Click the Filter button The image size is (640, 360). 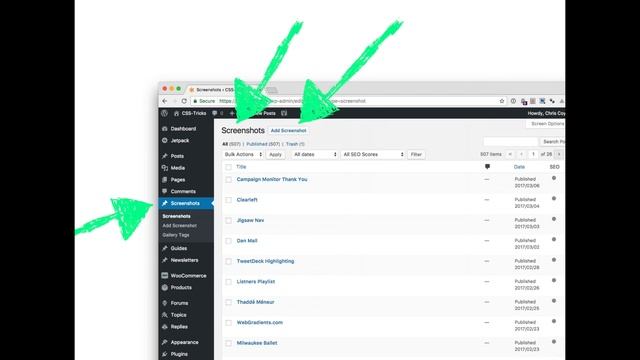click(x=416, y=155)
